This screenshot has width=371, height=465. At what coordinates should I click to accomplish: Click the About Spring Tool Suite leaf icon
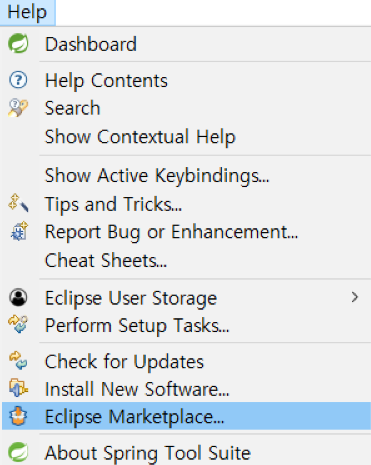[x=18, y=452]
